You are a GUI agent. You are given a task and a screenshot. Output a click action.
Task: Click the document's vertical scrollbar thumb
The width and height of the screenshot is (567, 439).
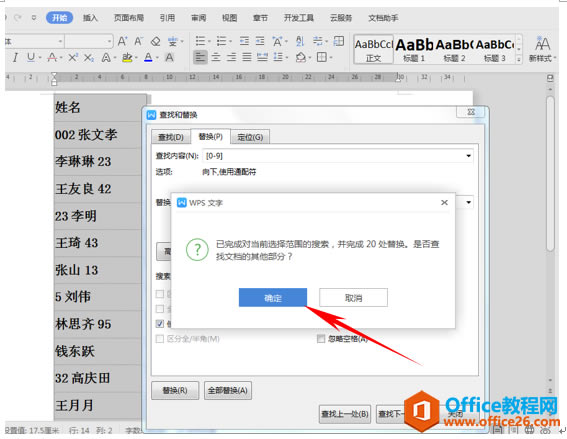coord(550,174)
